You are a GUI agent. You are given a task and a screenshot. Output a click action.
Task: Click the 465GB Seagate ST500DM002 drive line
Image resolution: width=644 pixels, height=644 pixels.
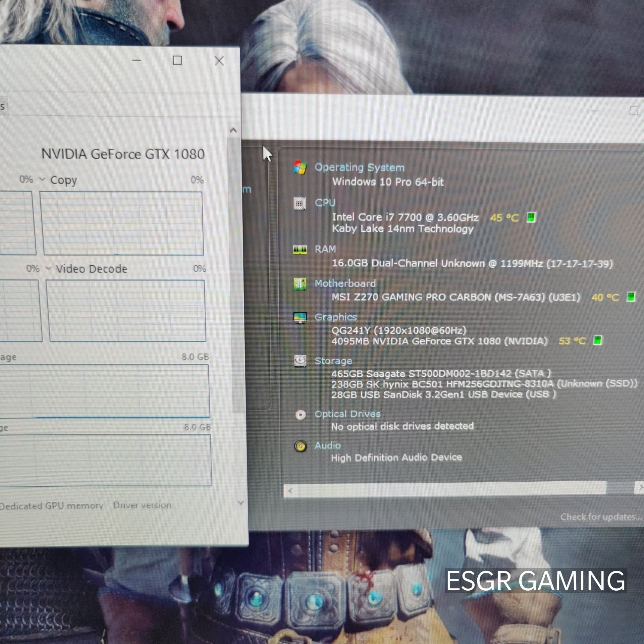click(x=441, y=373)
